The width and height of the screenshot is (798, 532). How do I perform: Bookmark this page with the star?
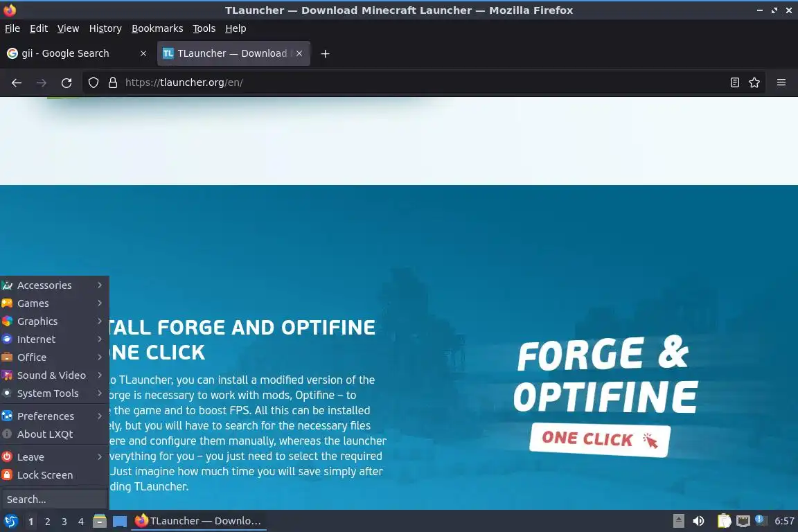[x=754, y=82]
